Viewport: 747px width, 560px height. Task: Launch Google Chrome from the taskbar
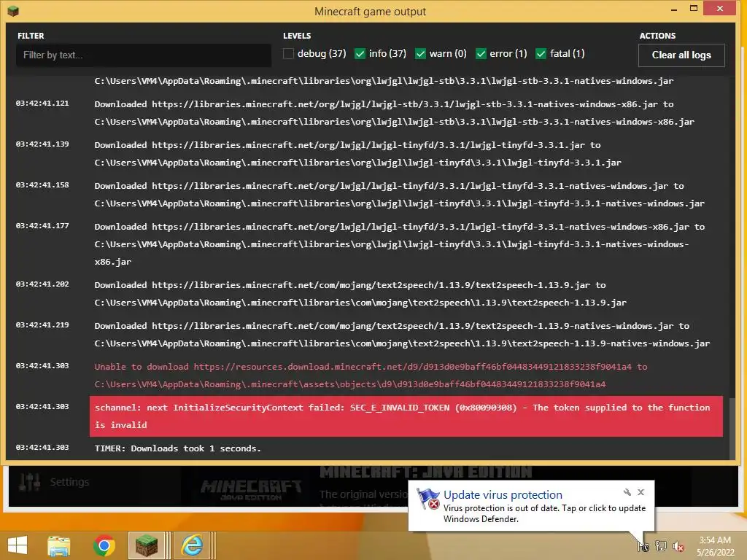[104, 545]
